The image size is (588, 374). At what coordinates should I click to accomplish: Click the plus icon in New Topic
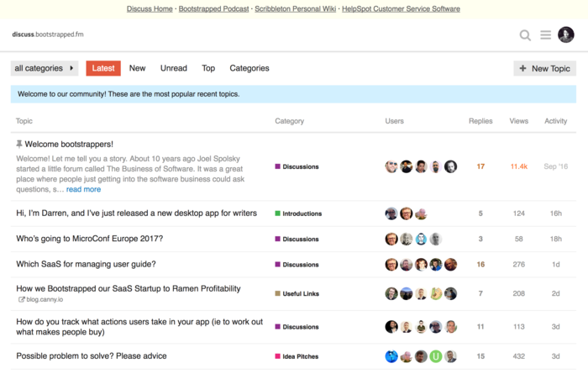pyautogui.click(x=523, y=68)
